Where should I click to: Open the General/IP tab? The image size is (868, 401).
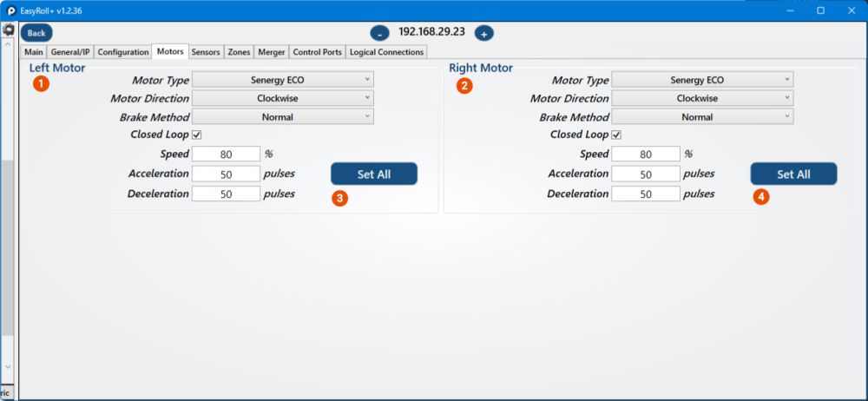tap(70, 52)
